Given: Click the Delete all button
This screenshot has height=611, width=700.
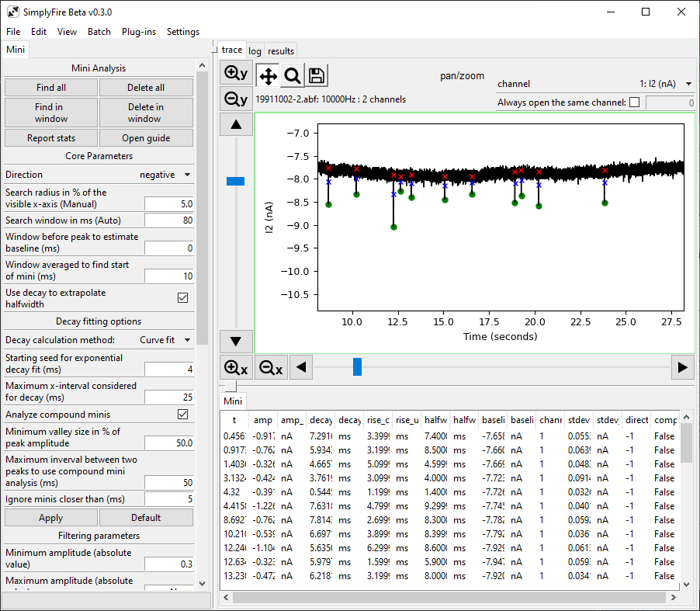Looking at the screenshot, I should (146, 88).
